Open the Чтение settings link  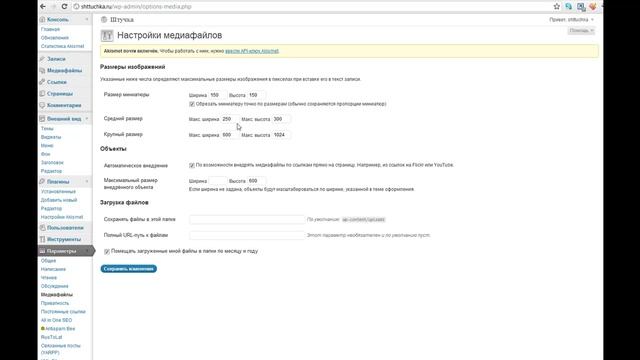(x=49, y=278)
